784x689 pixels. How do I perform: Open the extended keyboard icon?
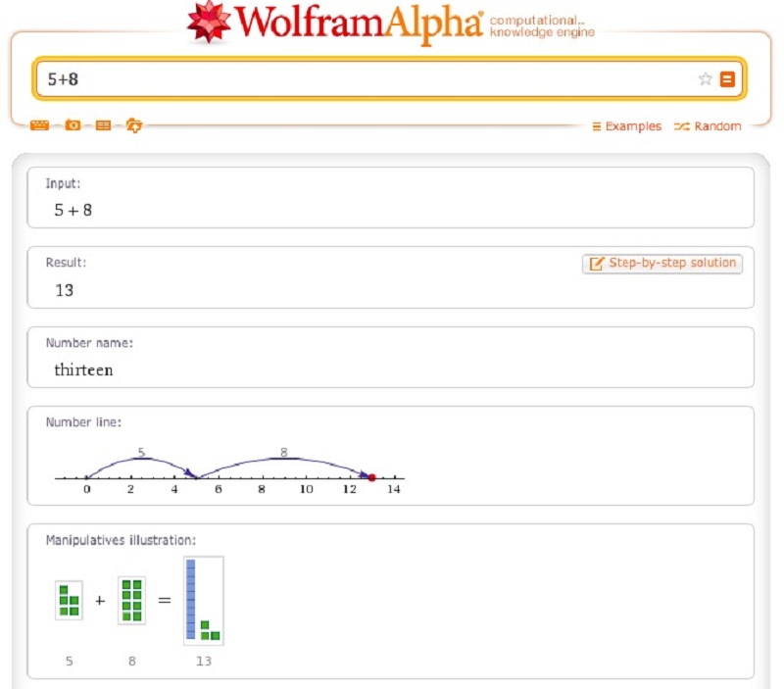click(x=39, y=125)
